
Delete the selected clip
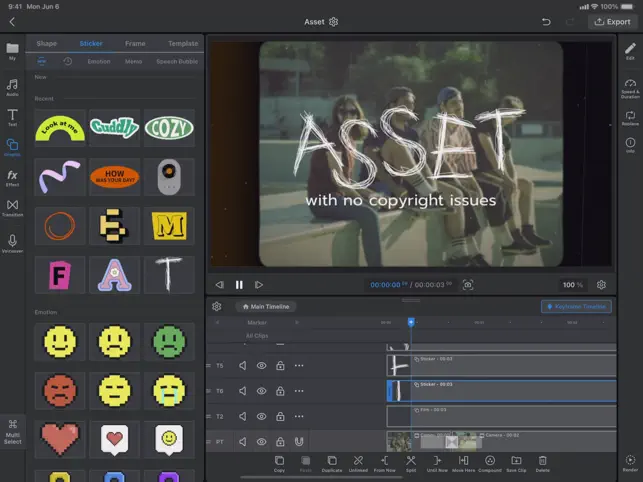pyautogui.click(x=543, y=464)
